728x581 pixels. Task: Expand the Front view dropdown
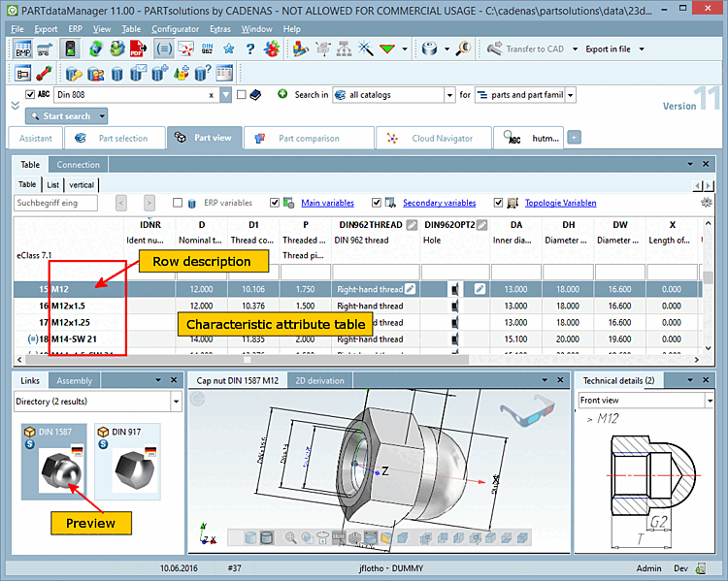pos(710,400)
